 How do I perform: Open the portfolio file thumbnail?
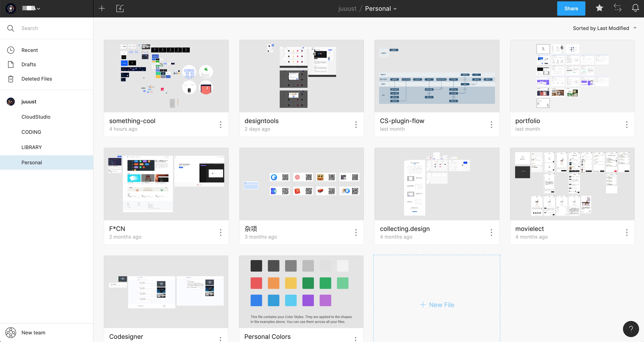(x=572, y=76)
